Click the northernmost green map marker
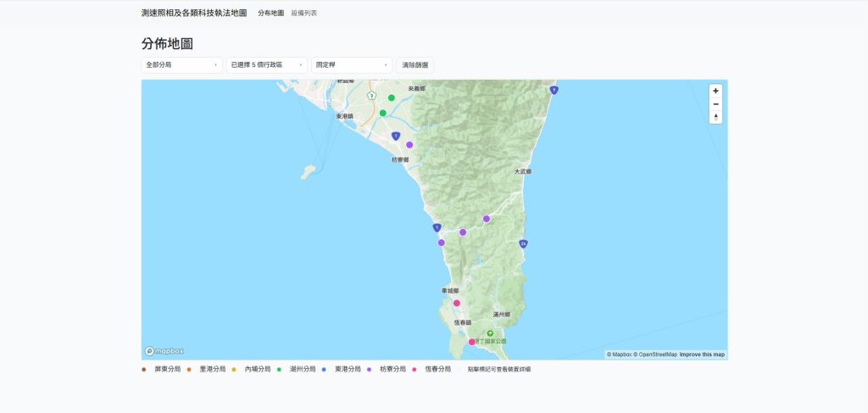Screen dimensions: 868x413 tap(392, 98)
